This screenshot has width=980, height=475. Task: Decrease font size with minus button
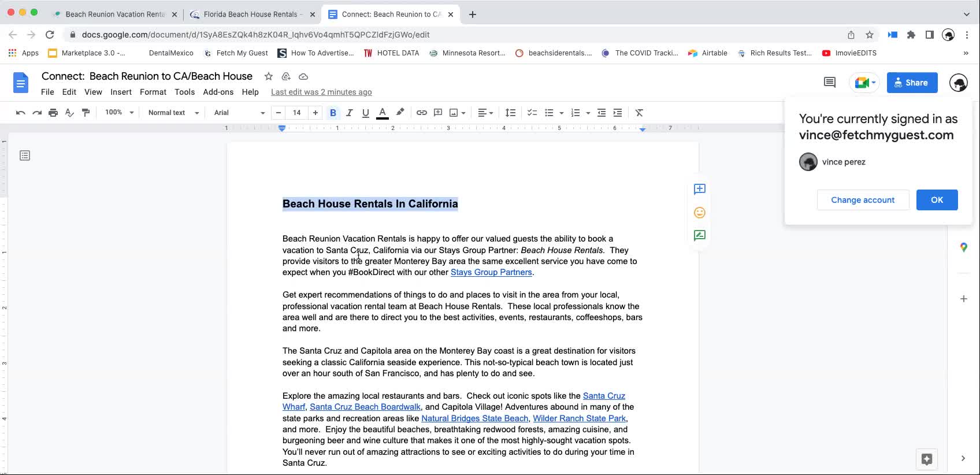(x=279, y=113)
